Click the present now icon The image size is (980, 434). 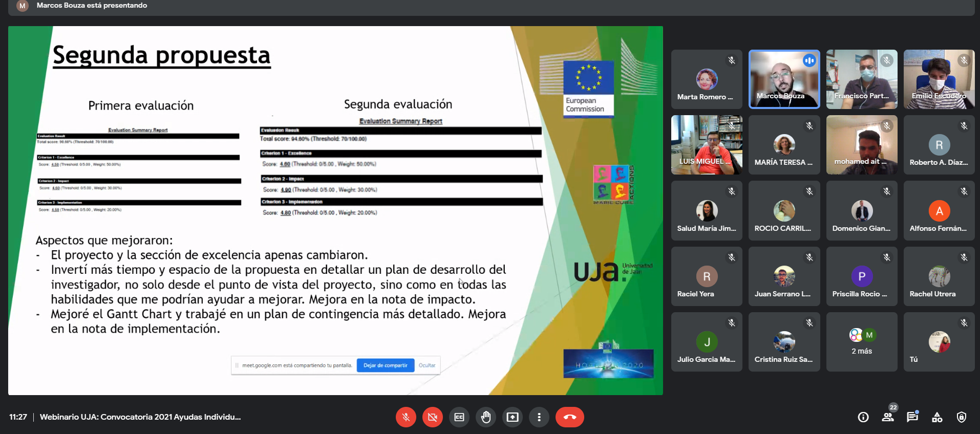point(513,417)
